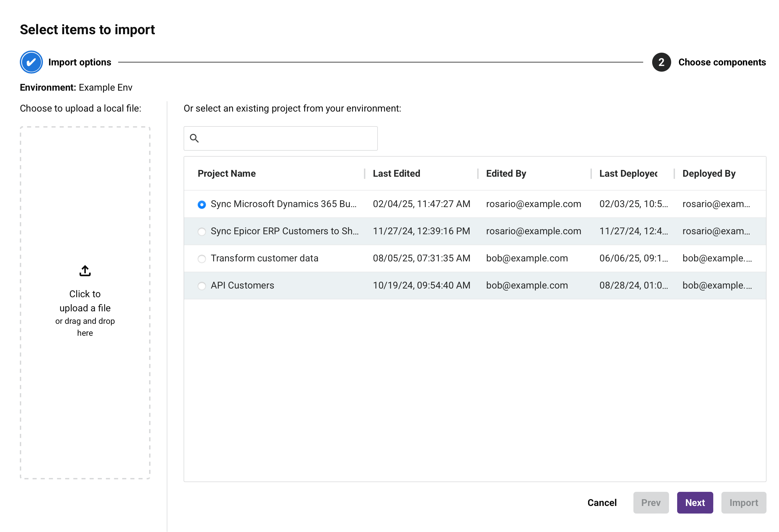Sort by Deployed By column header
The width and height of the screenshot is (779, 532).
point(709,173)
